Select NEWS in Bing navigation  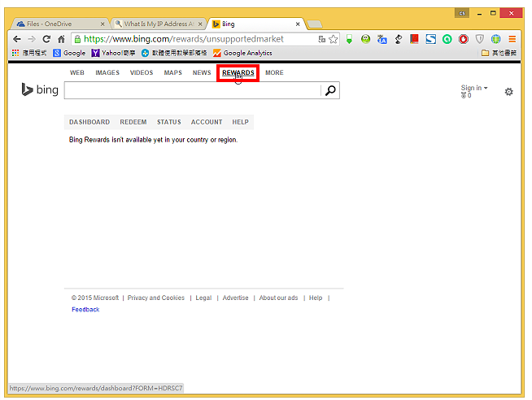click(x=202, y=72)
